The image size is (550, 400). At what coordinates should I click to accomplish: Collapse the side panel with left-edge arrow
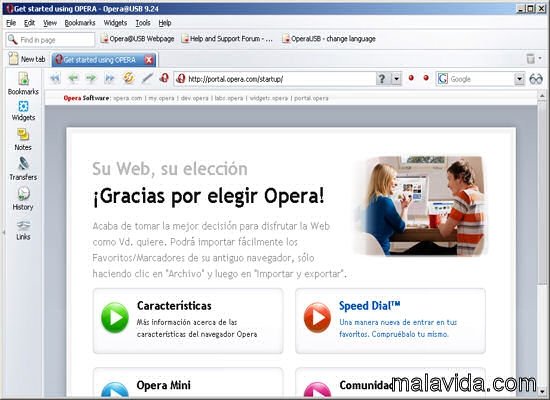[x=3, y=232]
